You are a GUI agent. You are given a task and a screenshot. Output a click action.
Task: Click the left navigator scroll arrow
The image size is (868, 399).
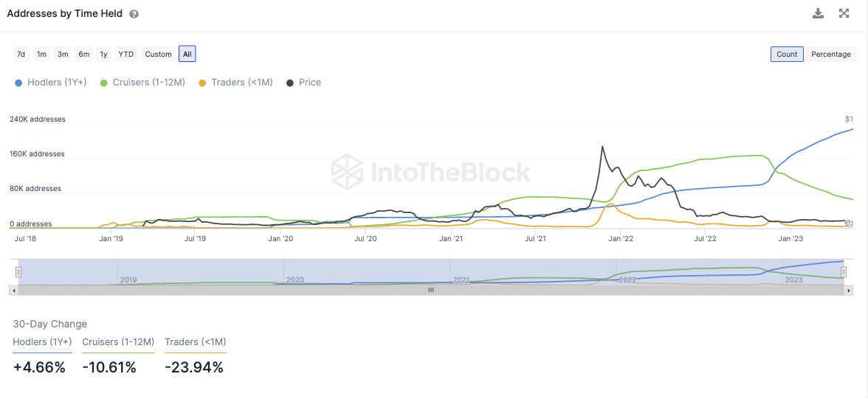pos(12,290)
